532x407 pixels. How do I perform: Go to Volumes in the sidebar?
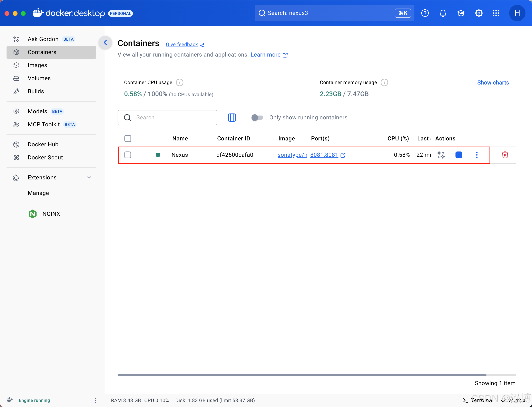(39, 78)
